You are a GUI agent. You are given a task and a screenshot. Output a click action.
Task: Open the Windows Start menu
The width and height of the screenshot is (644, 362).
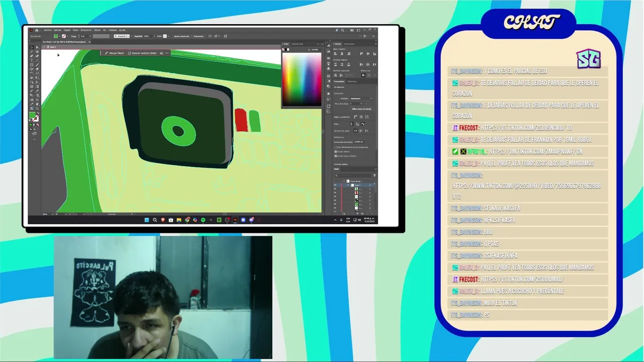pos(147,220)
